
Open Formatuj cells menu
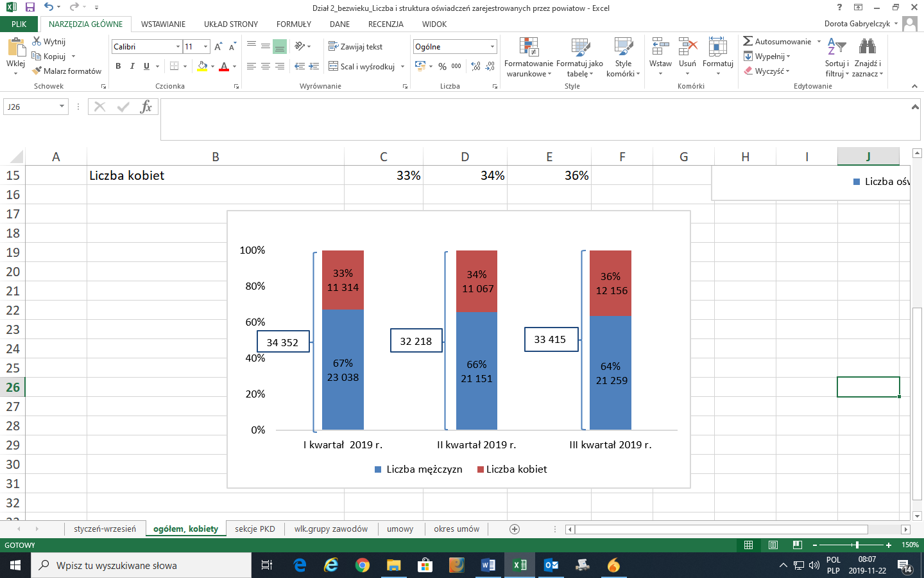point(717,58)
